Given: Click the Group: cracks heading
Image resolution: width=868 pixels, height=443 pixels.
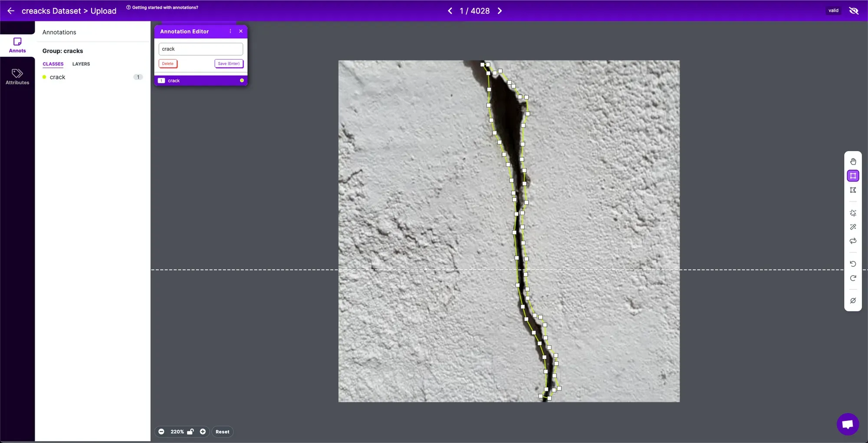Looking at the screenshot, I should [x=62, y=51].
